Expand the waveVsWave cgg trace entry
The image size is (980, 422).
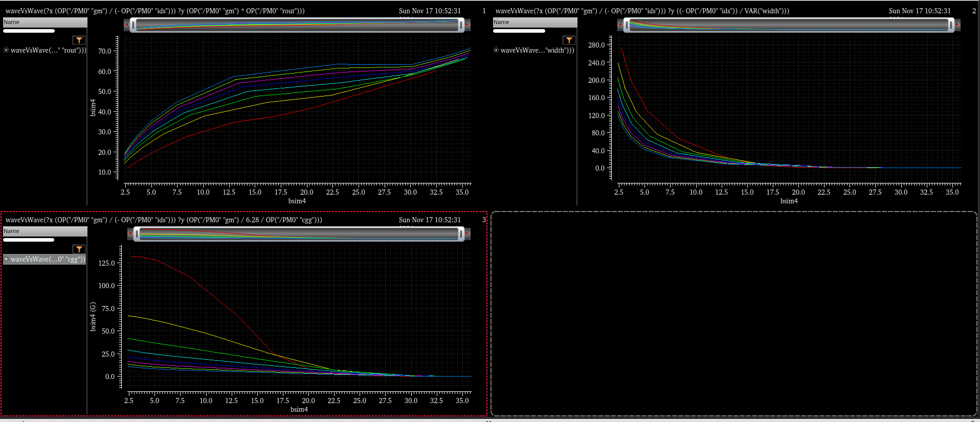(6, 259)
